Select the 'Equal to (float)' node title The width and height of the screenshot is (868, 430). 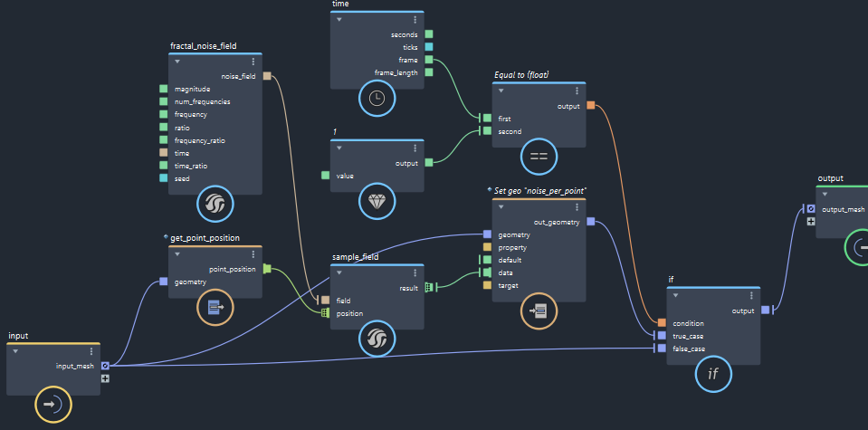coord(521,75)
